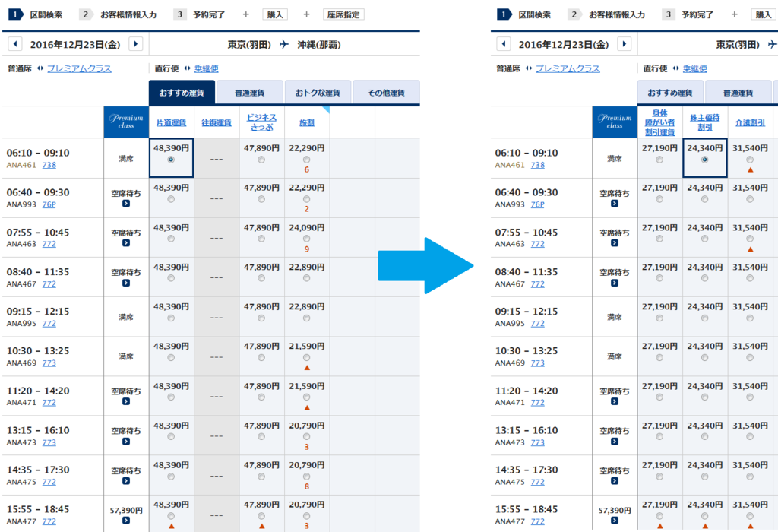Open 片道運賃 fare header link
Viewport: 778px width, 532px height.
171,122
